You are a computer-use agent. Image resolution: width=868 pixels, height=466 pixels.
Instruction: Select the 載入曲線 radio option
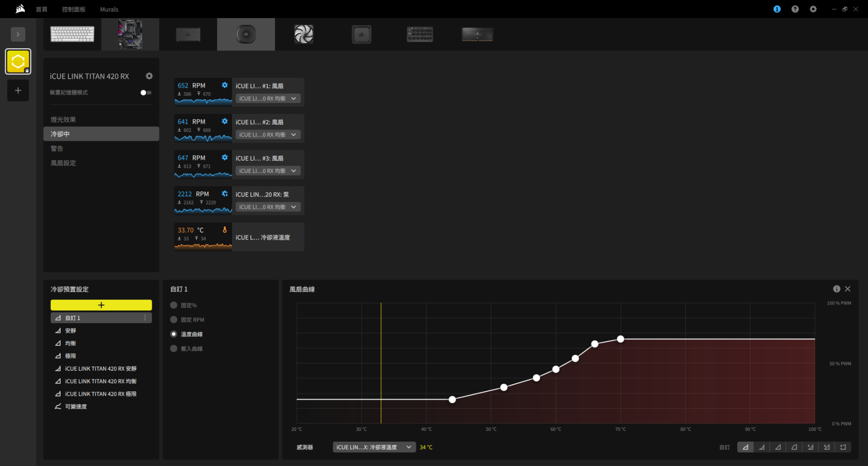tap(174, 349)
